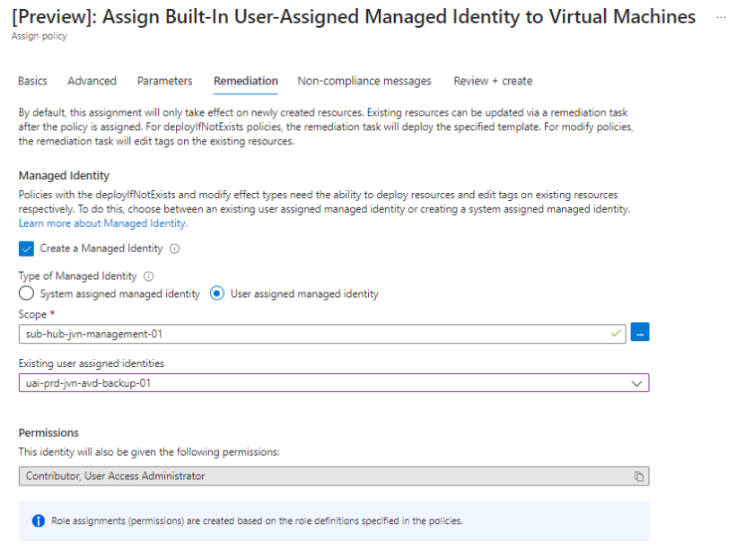Screen dimensions: 745x560
Task: Click the Scope label with red asterisk
Action: click(x=37, y=314)
